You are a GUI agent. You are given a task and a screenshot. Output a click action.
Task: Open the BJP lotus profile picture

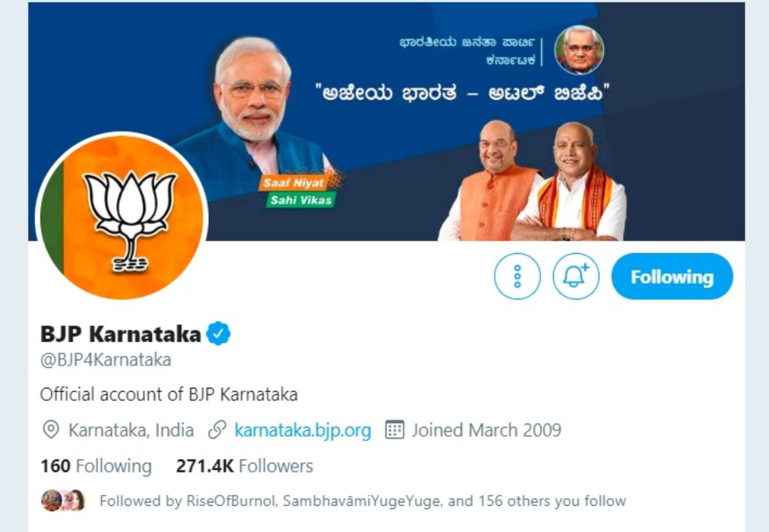122,218
